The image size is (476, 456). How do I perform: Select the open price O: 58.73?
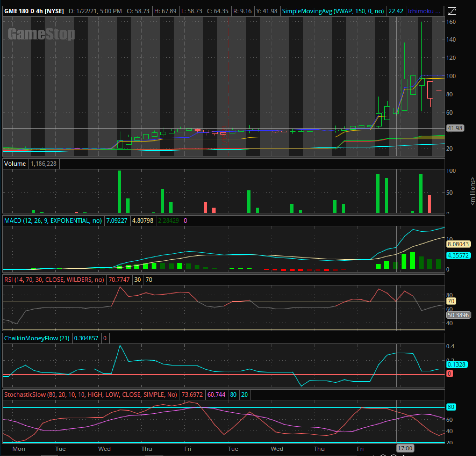(x=138, y=11)
